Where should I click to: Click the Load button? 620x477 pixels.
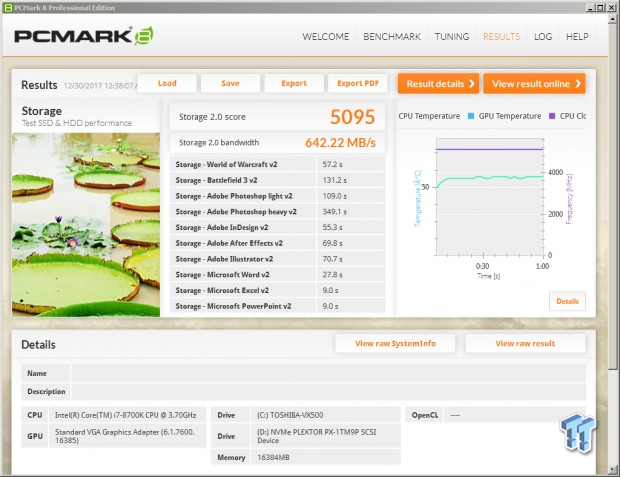click(x=167, y=83)
